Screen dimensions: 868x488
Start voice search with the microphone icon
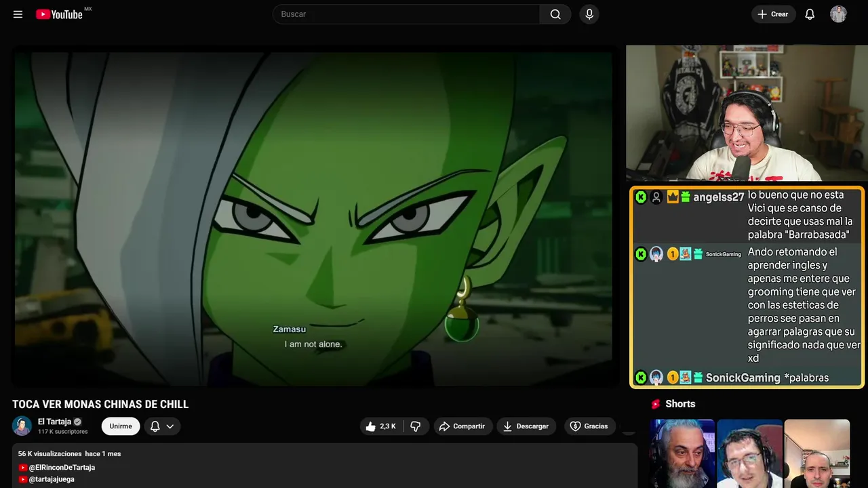tap(589, 14)
